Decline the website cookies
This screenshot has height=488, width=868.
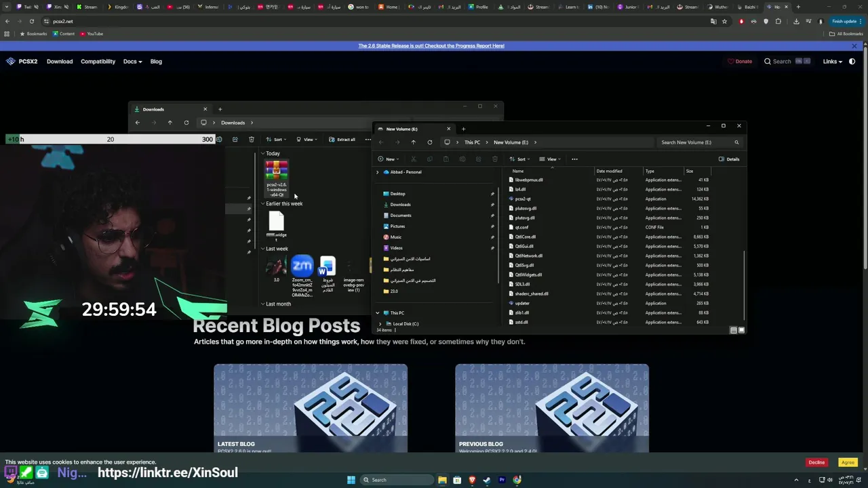click(x=816, y=463)
